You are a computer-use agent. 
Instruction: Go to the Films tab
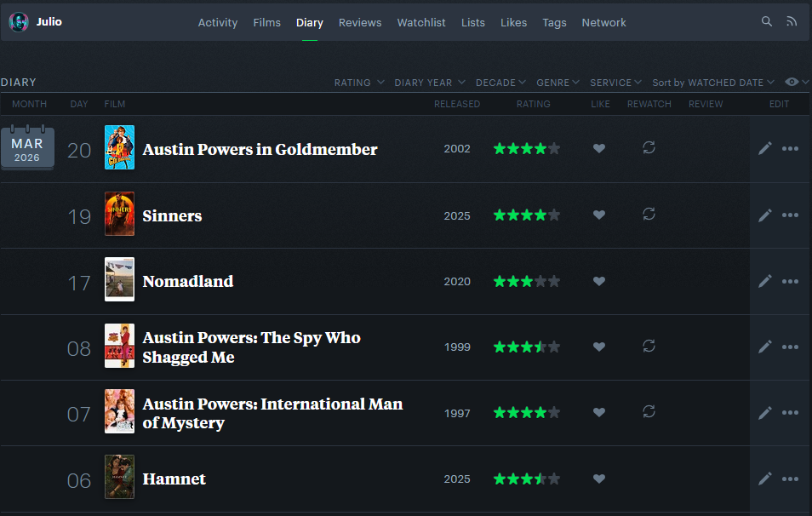coord(266,23)
